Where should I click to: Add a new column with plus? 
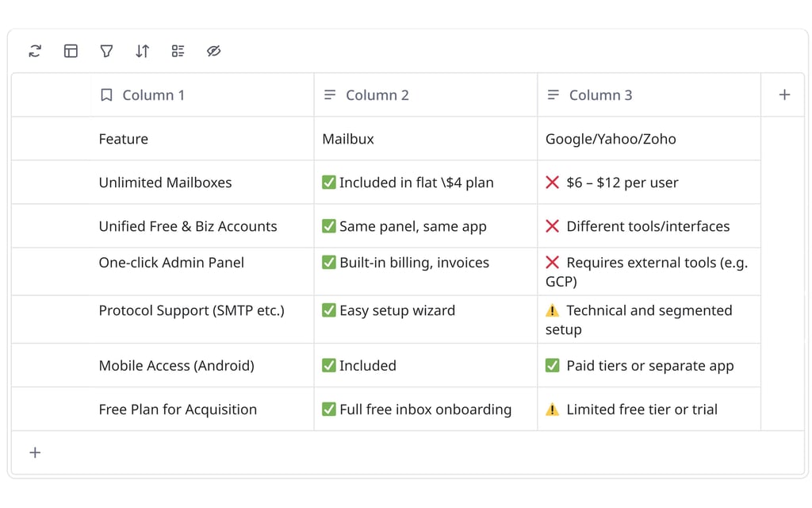[784, 95]
